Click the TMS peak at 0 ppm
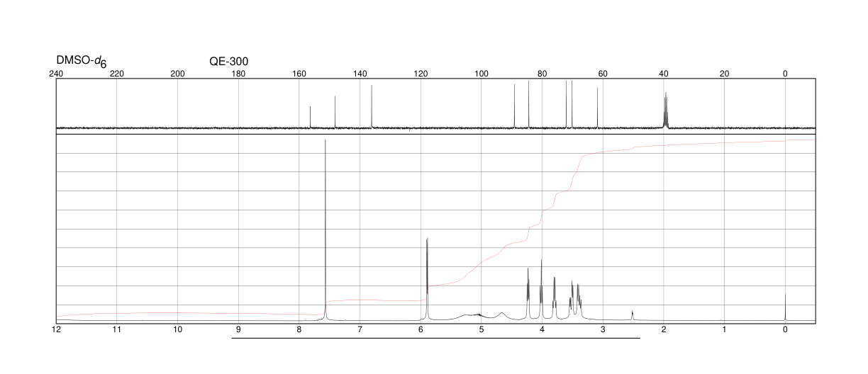The height and width of the screenshot is (374, 868). pos(785,307)
